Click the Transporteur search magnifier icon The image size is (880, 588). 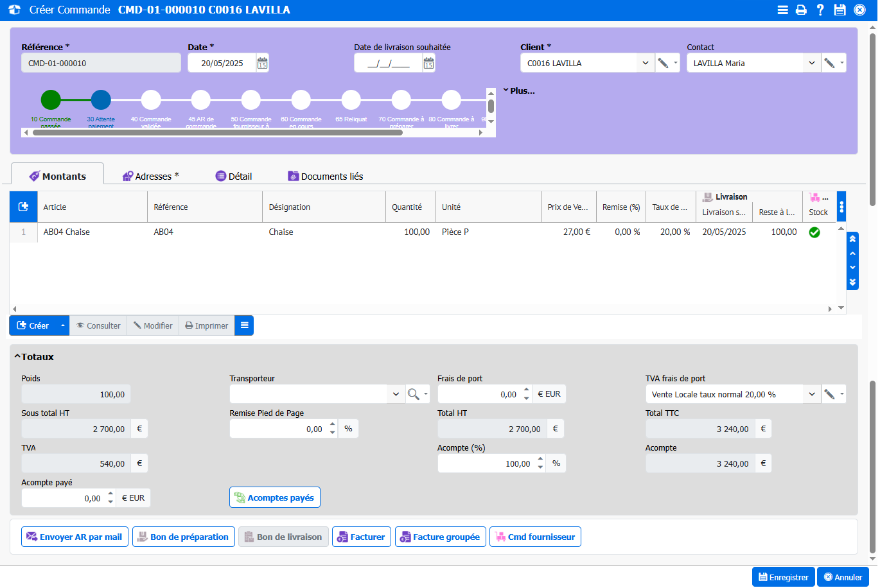[414, 394]
